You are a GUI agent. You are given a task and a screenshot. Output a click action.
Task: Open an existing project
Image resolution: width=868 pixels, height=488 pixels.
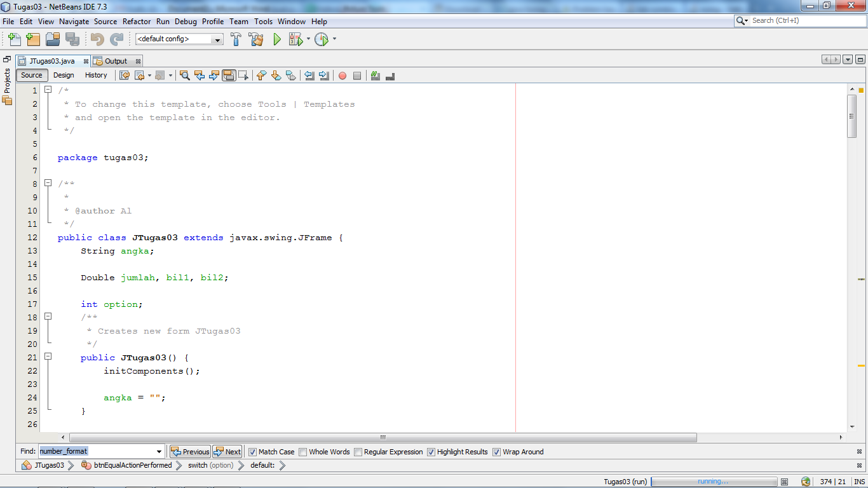click(x=53, y=39)
